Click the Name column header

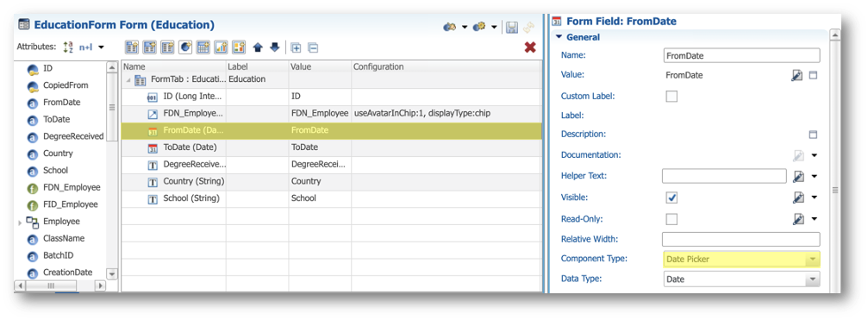(173, 66)
